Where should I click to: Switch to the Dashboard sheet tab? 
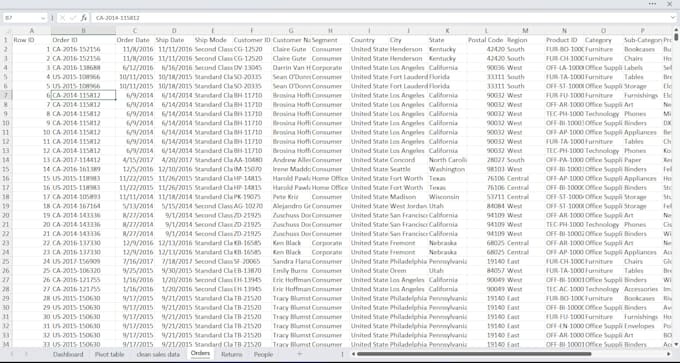tap(68, 354)
